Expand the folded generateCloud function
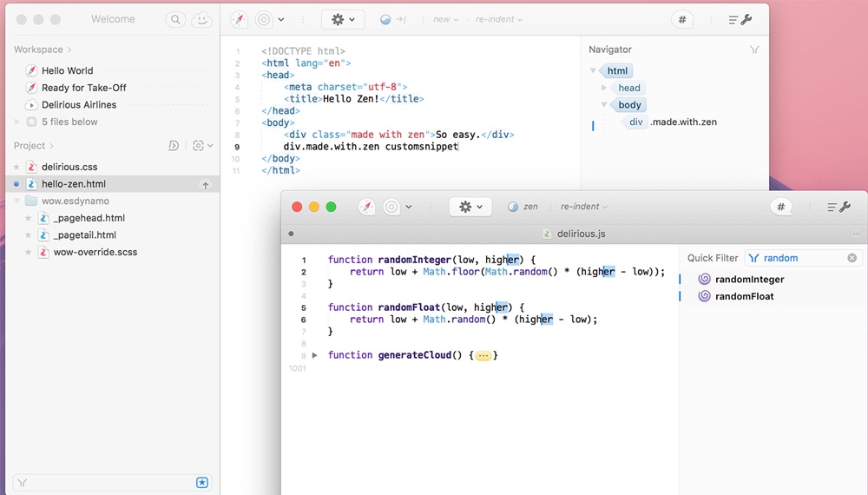The image size is (868, 495). (x=315, y=355)
